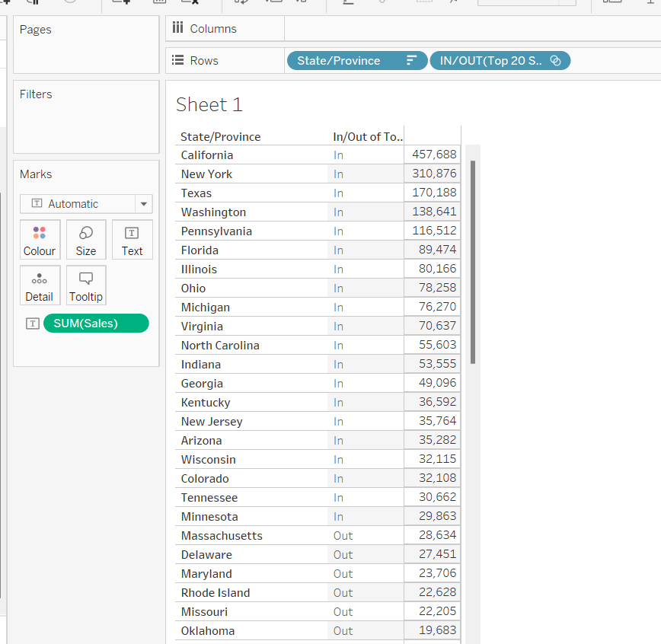
Task: Click the vertical scrollbar of the table
Action: click(473, 259)
